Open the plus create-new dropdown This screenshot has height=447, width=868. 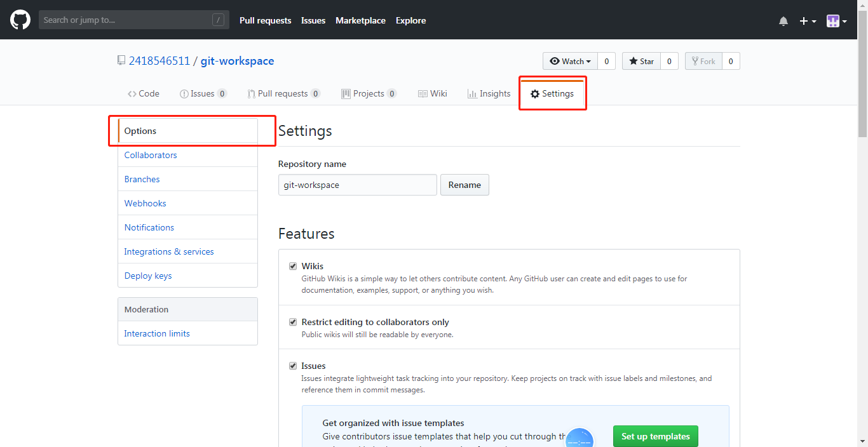point(808,21)
